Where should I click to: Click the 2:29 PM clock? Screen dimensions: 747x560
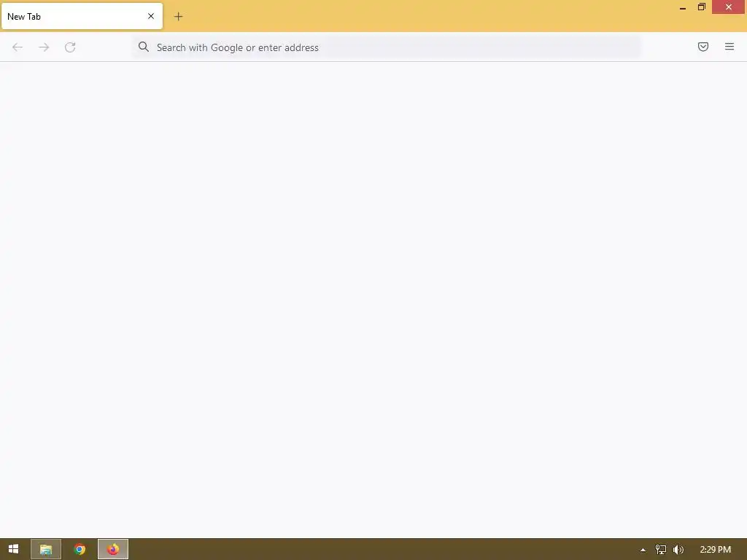[x=716, y=550]
